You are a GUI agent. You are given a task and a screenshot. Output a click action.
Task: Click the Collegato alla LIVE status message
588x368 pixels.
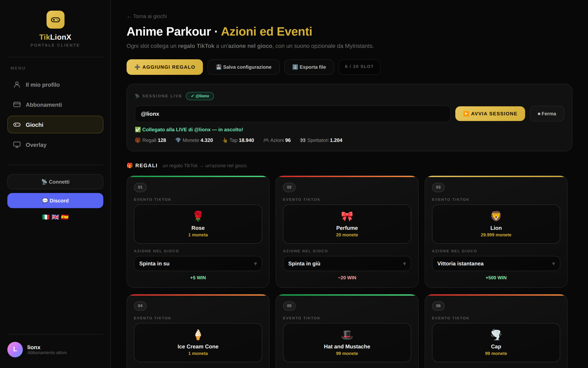coord(189,130)
